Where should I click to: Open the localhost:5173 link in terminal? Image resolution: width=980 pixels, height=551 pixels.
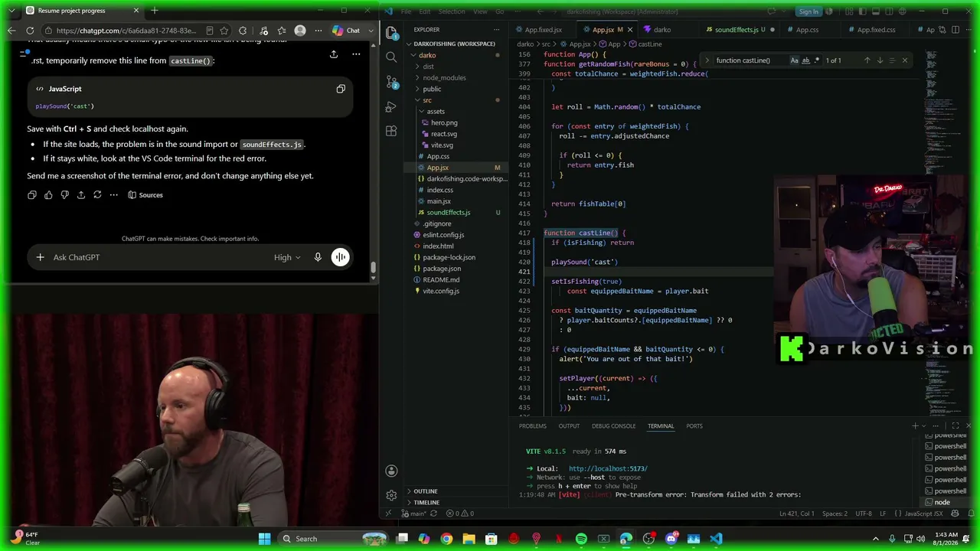[608, 468]
